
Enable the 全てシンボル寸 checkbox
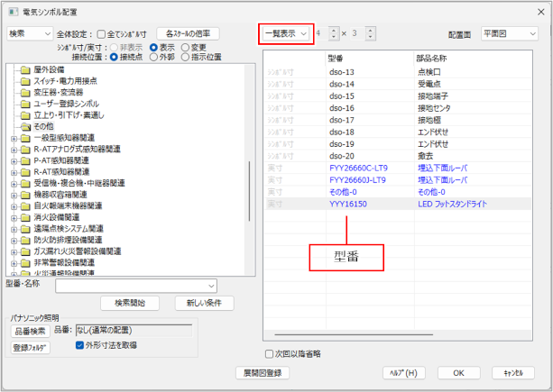point(102,33)
